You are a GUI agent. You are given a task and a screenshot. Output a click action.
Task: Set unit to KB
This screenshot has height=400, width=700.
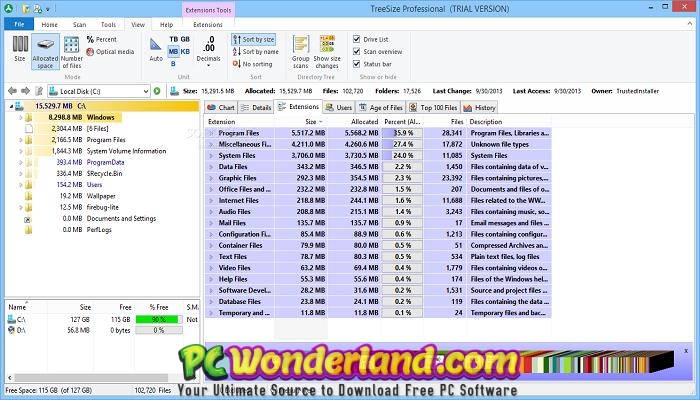[185, 51]
